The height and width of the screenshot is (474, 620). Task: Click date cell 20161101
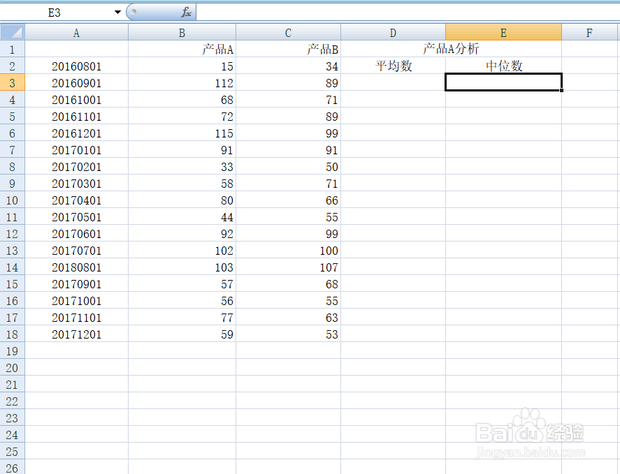point(77,117)
